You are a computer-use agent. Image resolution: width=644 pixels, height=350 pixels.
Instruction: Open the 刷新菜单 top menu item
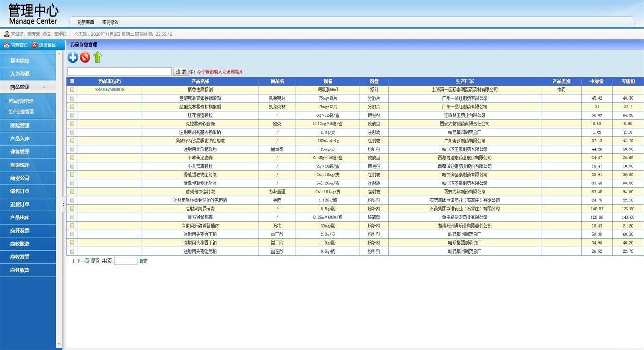click(x=86, y=22)
